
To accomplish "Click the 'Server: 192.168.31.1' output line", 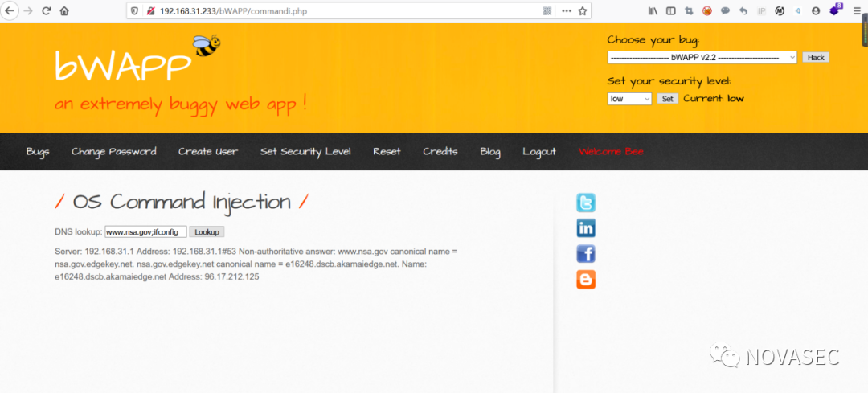I will pyautogui.click(x=96, y=252).
